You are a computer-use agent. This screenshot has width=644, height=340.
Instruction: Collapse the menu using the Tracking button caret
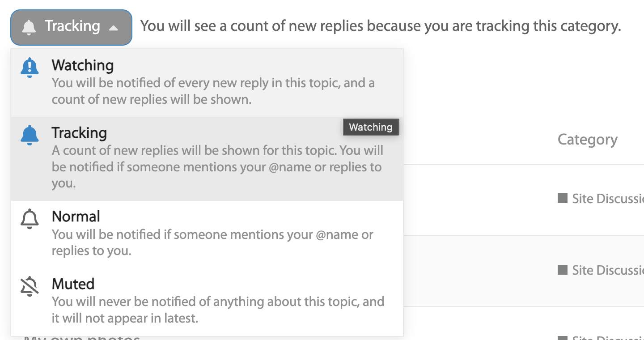[x=114, y=28]
